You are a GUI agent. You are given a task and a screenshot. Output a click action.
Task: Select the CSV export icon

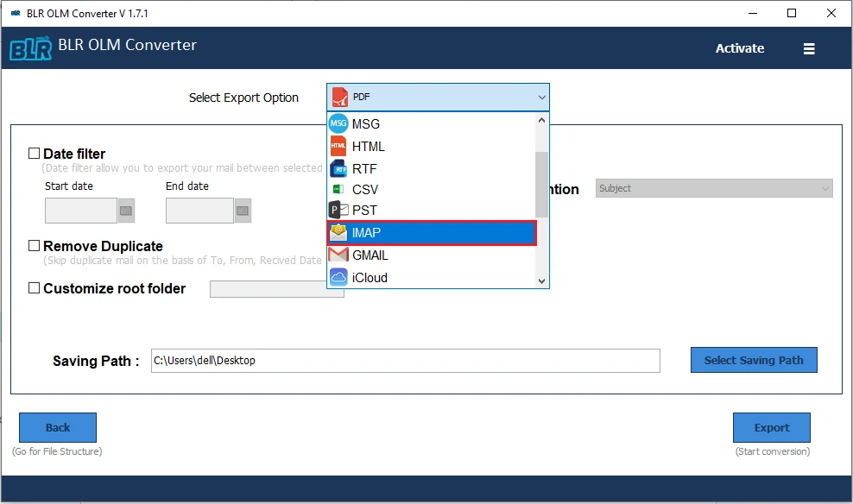(338, 189)
